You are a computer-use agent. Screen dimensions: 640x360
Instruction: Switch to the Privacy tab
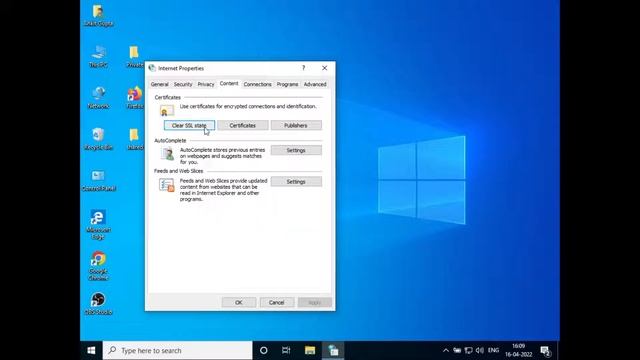pyautogui.click(x=206, y=84)
